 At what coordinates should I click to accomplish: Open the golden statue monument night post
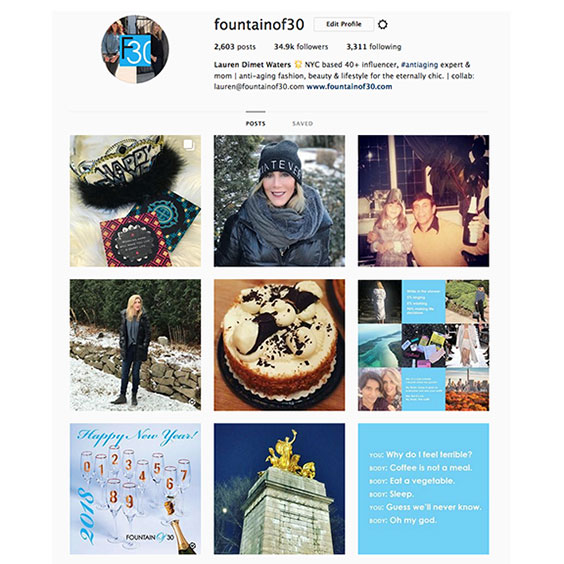pyautogui.click(x=279, y=489)
